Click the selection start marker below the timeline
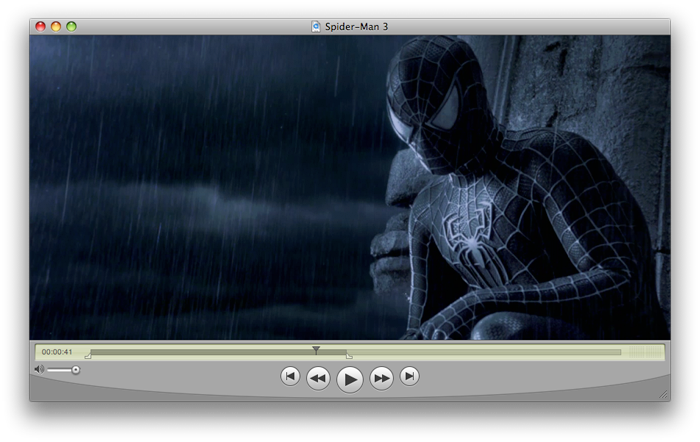 click(88, 356)
